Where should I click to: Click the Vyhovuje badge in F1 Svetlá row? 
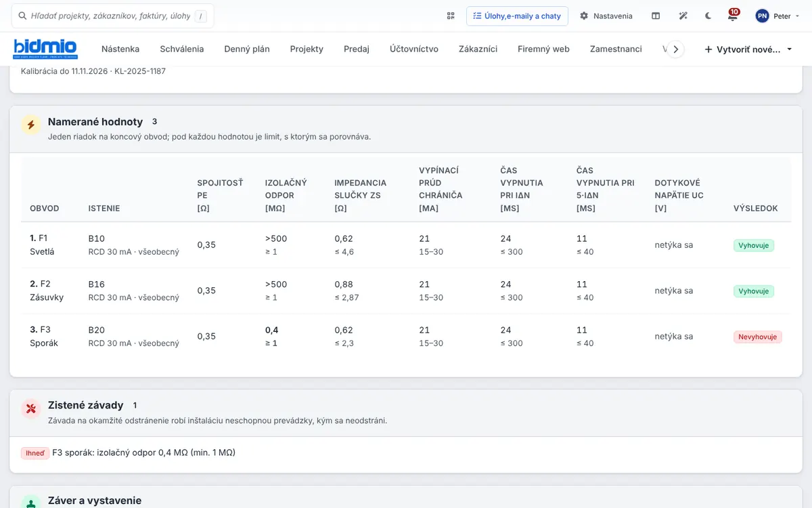pos(754,245)
